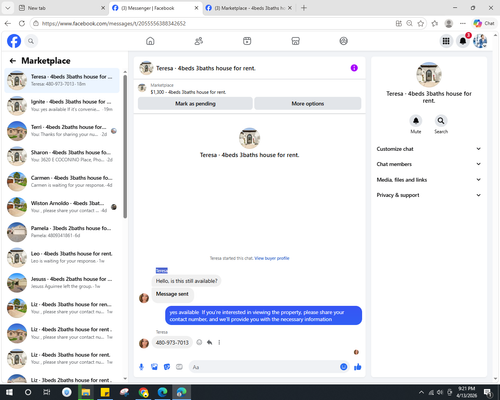Open the account profile picture menu
Image resolution: width=500 pixels, height=400 pixels.
coord(480,41)
